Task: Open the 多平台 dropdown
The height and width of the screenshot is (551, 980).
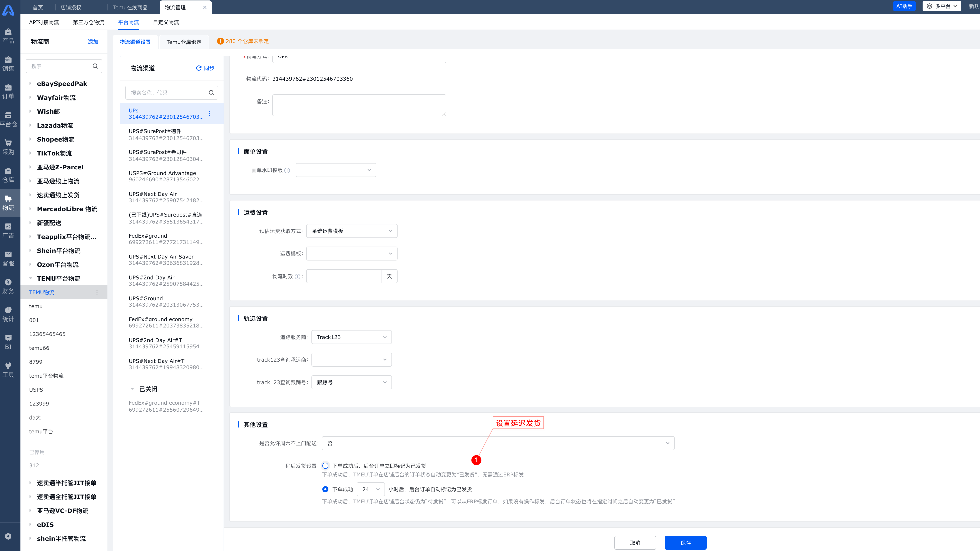Action: coord(942,6)
